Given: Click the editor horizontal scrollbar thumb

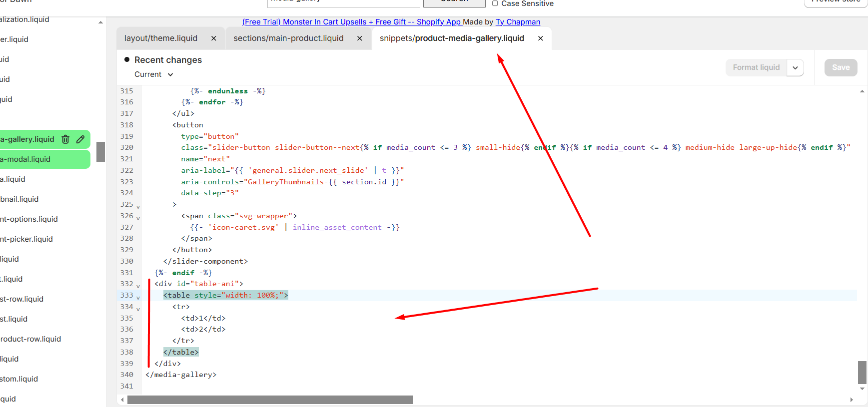Looking at the screenshot, I should [x=270, y=400].
